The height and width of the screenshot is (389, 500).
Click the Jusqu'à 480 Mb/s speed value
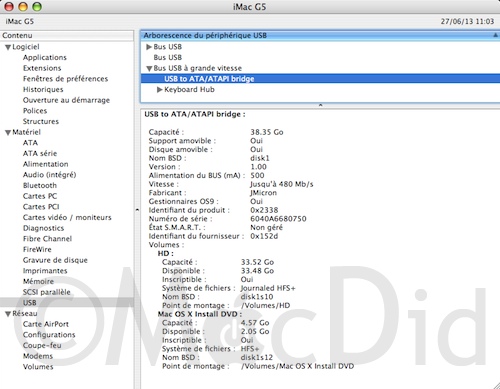(282, 184)
